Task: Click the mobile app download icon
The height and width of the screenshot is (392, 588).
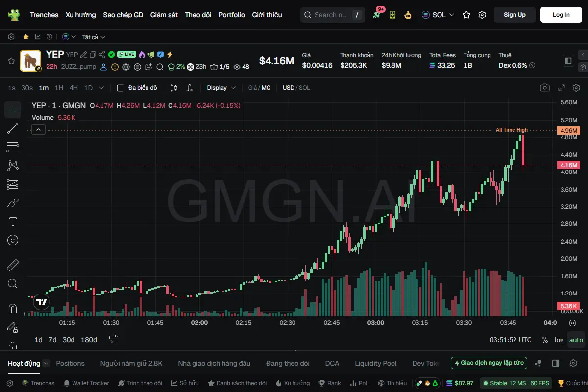Action: click(x=392, y=15)
